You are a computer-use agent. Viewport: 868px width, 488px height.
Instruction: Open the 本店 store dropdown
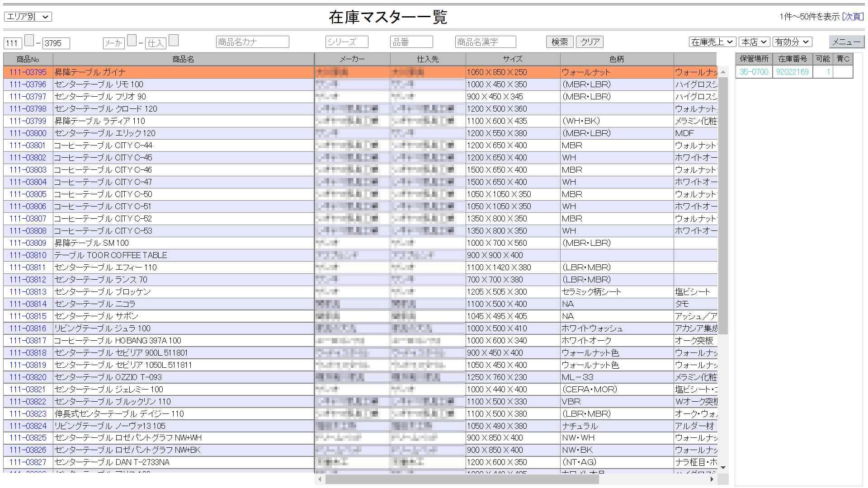pos(754,42)
